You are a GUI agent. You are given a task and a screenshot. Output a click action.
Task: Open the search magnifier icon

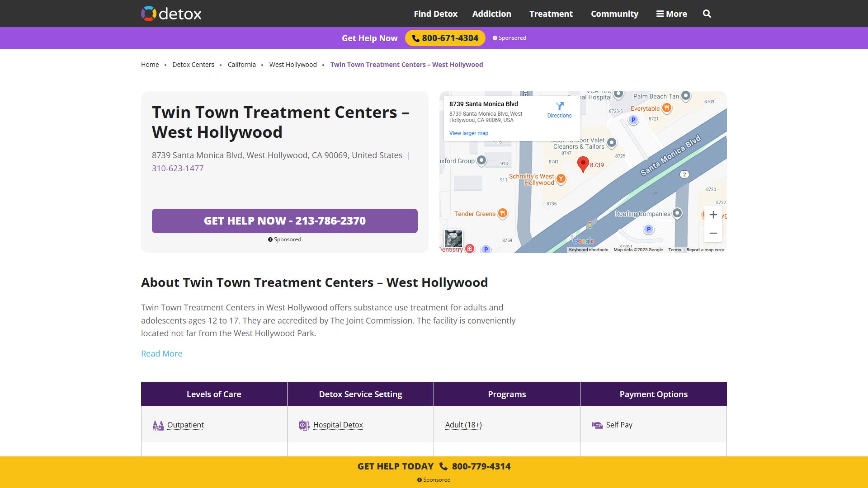pos(707,14)
